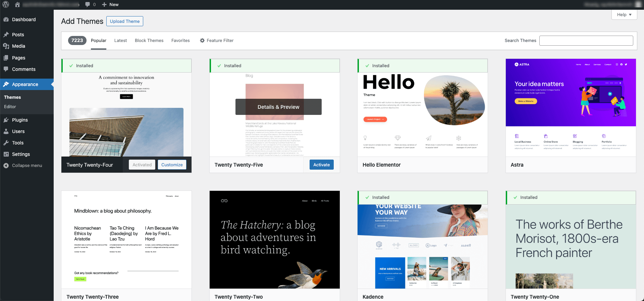The height and width of the screenshot is (301, 644).
Task: Click the Add Themes heading
Action: [x=82, y=21]
